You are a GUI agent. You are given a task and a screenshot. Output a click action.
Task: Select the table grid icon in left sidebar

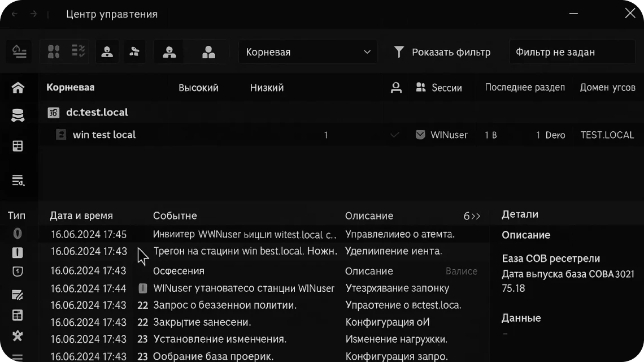click(x=18, y=146)
